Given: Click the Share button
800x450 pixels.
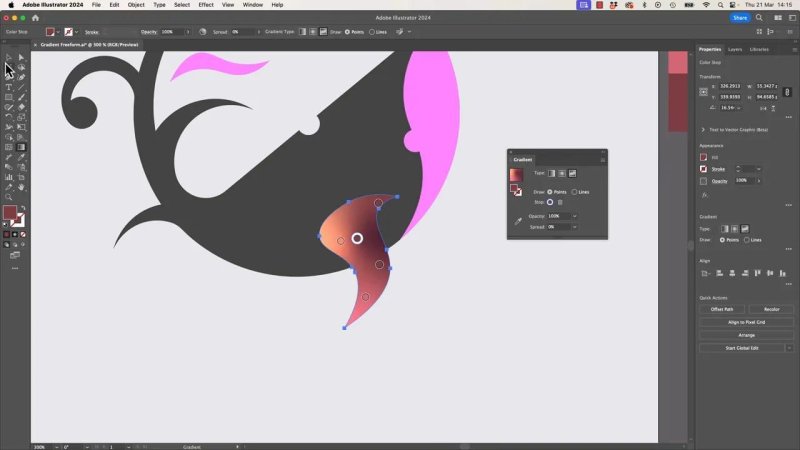Looking at the screenshot, I should [x=740, y=18].
